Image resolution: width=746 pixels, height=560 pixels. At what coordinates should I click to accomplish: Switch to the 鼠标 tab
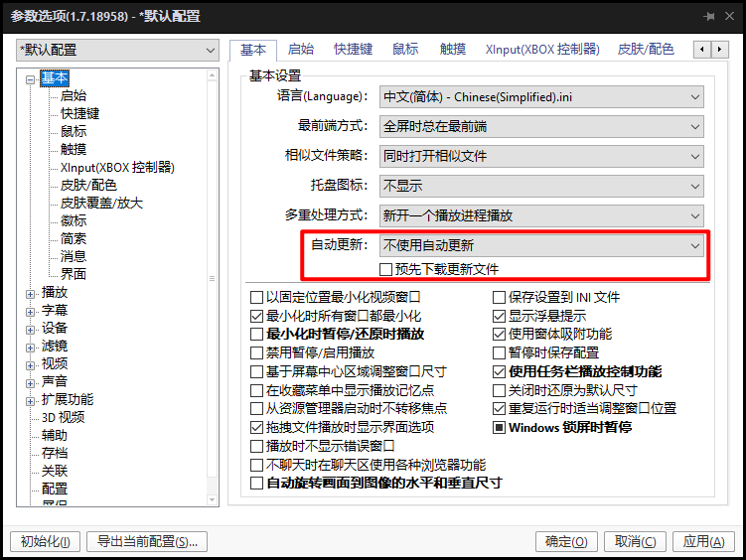tap(405, 49)
